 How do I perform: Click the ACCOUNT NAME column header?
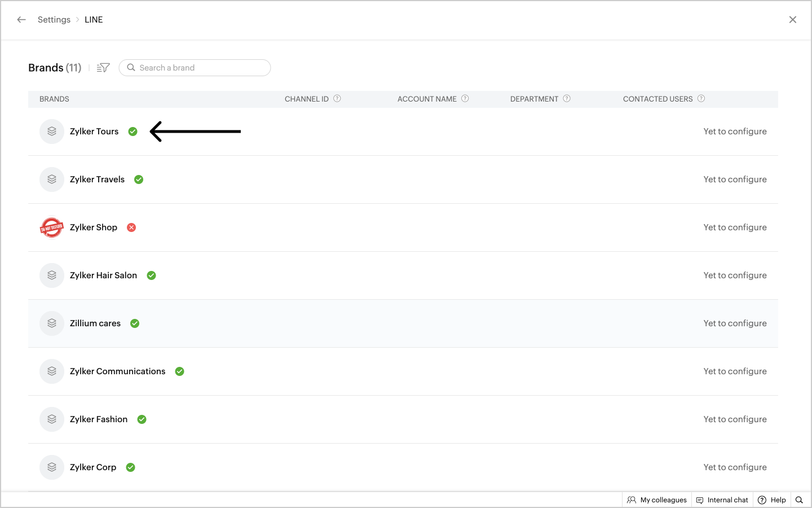(x=427, y=99)
